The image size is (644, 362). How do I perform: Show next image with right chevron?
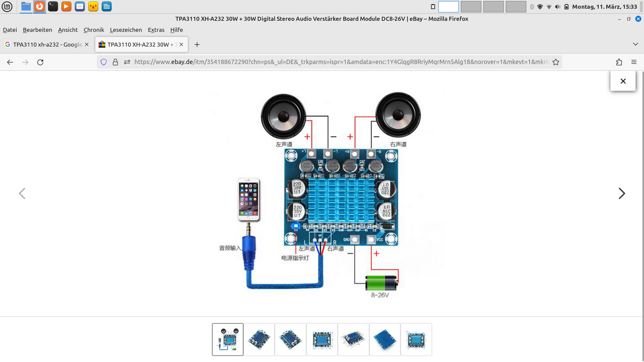coord(622,194)
